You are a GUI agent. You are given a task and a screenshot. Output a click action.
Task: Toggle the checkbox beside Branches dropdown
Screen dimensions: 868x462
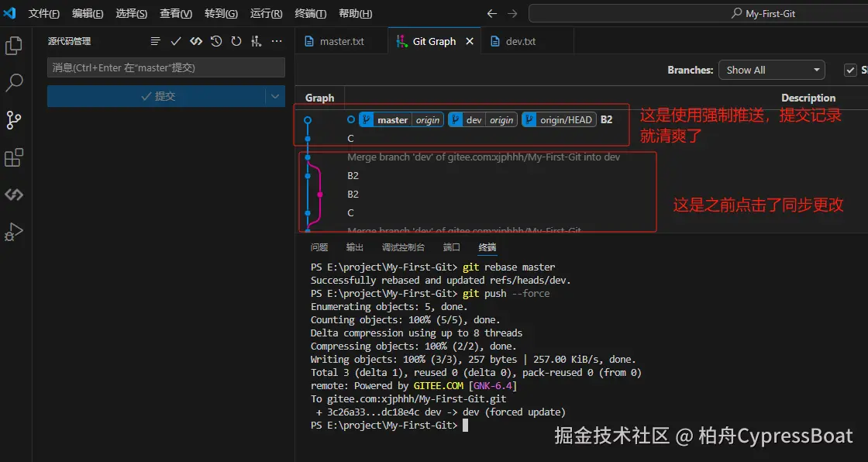(850, 70)
